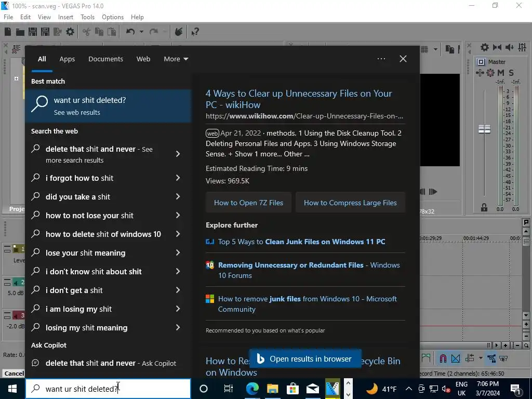
Task: Switch to the Apps search tab
Action: tap(67, 59)
